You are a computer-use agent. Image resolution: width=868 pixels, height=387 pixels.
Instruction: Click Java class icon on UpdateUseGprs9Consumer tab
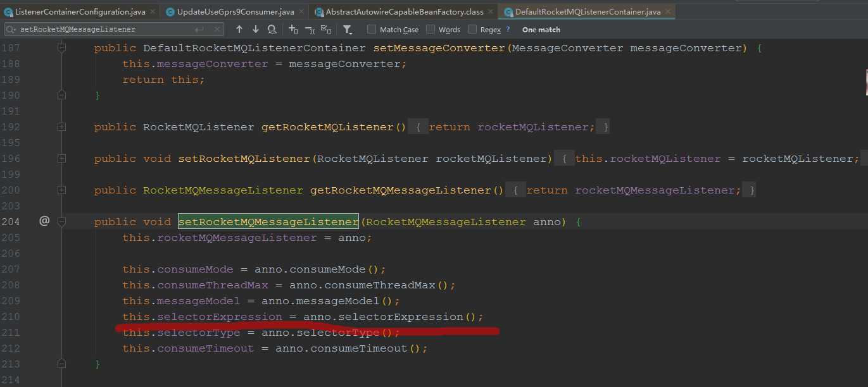coord(170,12)
